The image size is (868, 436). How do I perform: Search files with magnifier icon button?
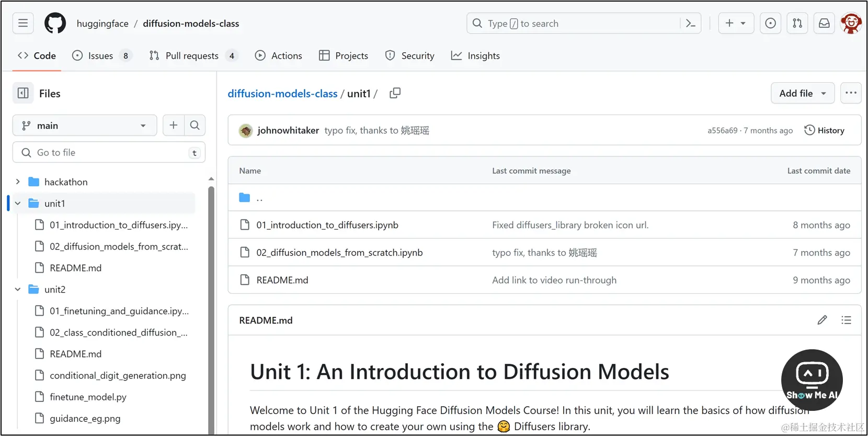[195, 125]
